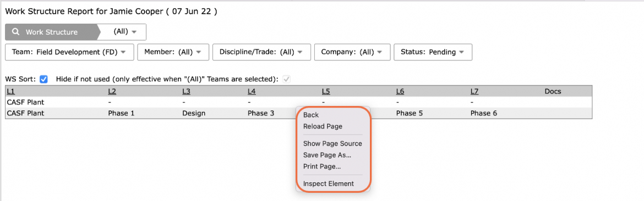This screenshot has width=644, height=201.
Task: Click the Work Structure Report title text
Action: [111, 12]
